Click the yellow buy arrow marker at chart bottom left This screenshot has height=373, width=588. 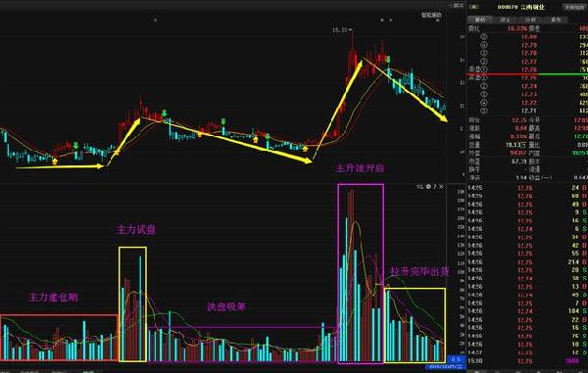55,162
